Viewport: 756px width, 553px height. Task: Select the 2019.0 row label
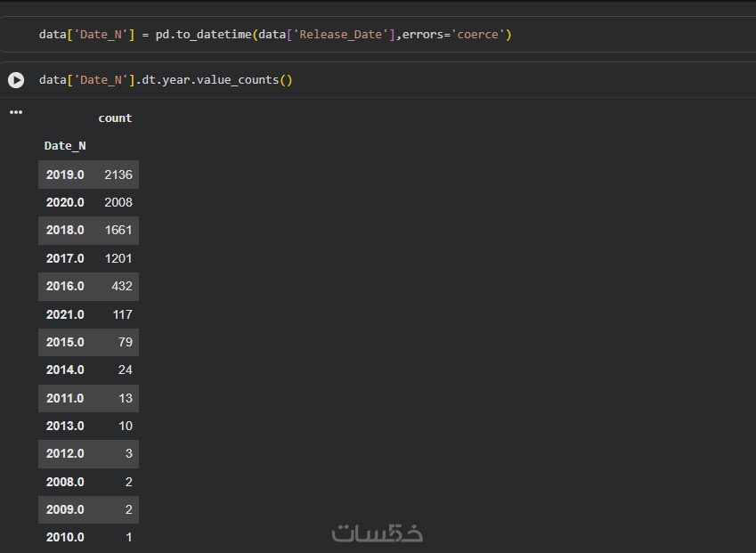[x=65, y=175]
